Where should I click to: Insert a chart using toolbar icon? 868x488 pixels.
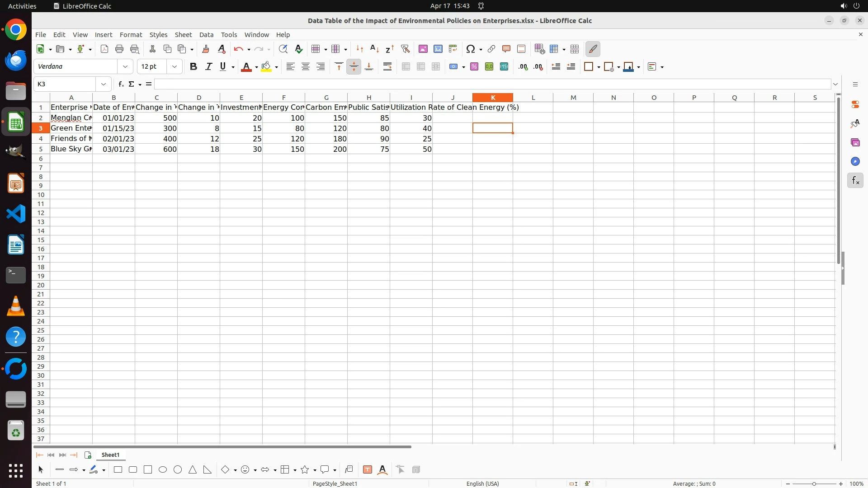click(x=438, y=49)
